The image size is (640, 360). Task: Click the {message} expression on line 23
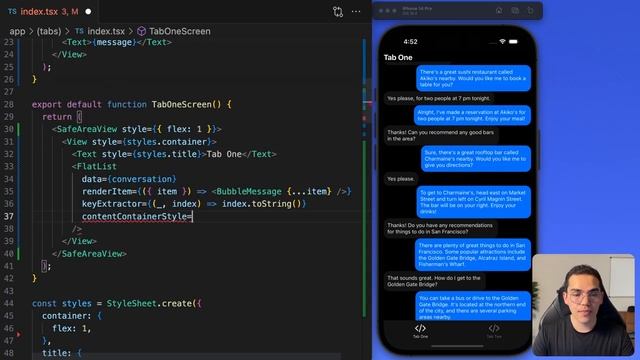114,42
